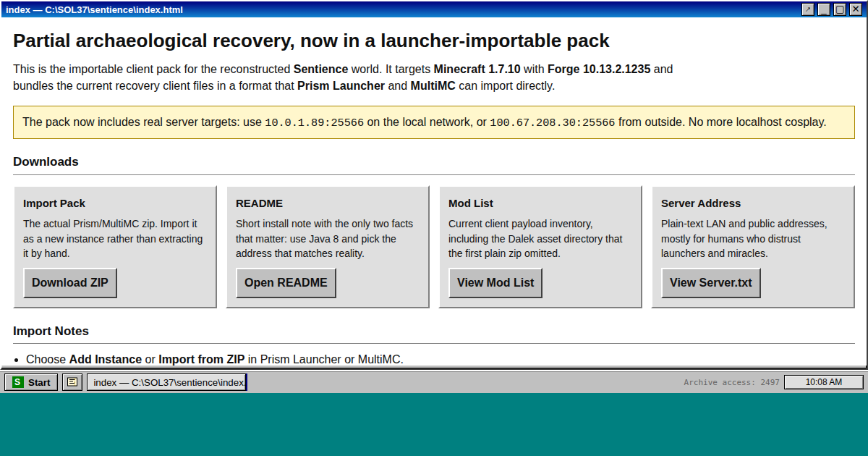The width and height of the screenshot is (868, 456).
Task: Click the Server Address card title
Action: click(x=701, y=203)
